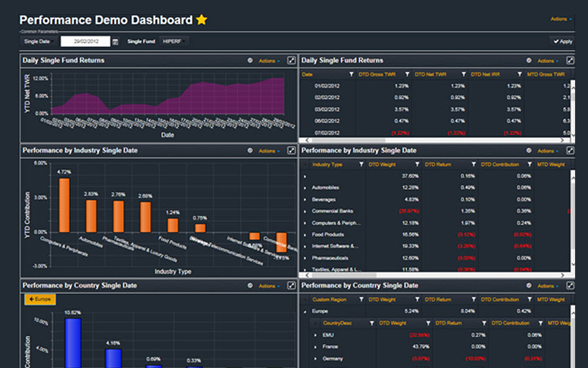Maximize the Daily Single Fund Returns table panel
This screenshot has width=588, height=368.
[570, 61]
